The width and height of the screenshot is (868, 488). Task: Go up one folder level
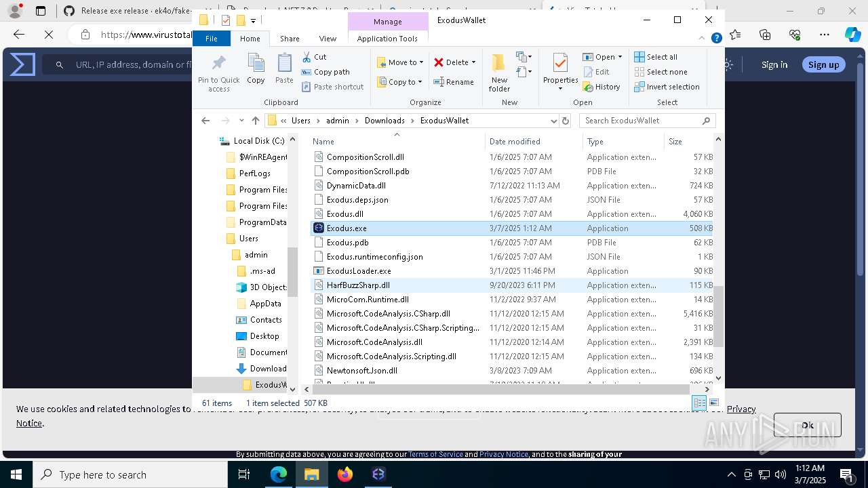click(256, 121)
